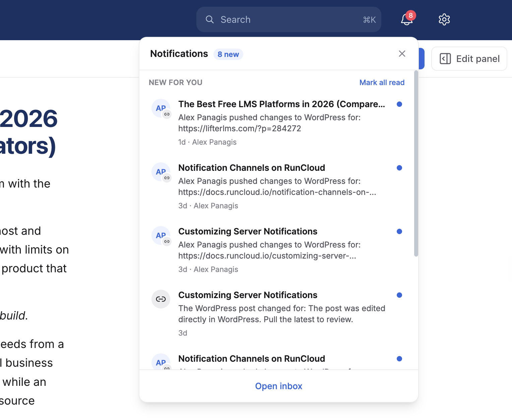Click into the Search field
The width and height of the screenshot is (512, 420).
pos(289,19)
